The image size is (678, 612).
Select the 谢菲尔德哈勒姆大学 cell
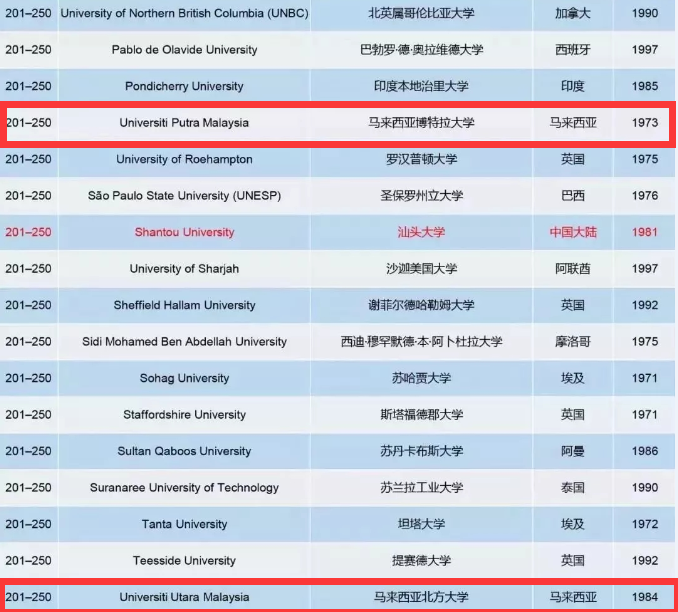(421, 305)
